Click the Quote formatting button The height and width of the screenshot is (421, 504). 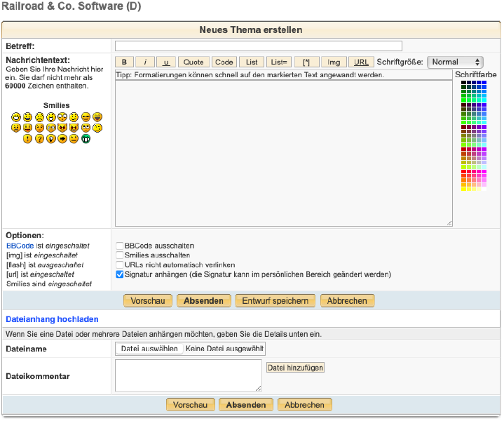tap(193, 62)
